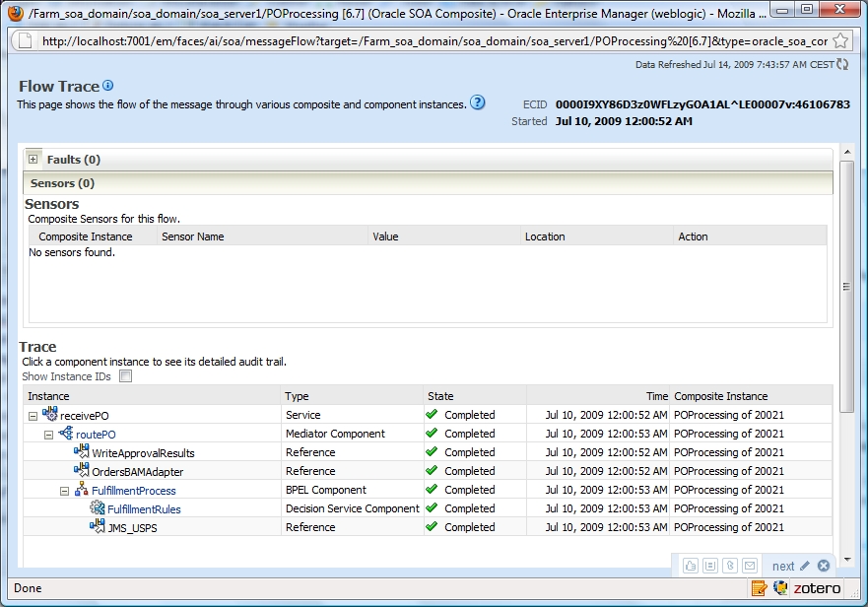Bookmark the page with the star icon
The height and width of the screenshot is (607, 868).
coord(840,40)
